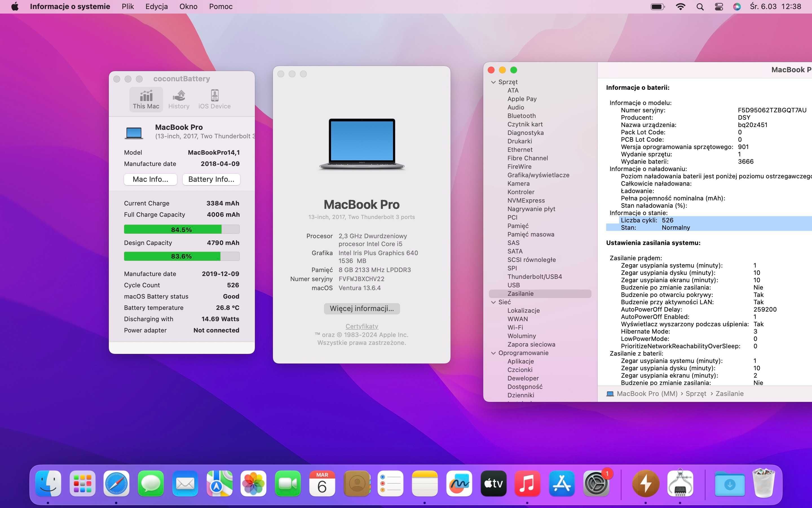Switch to iOS Device tab in coconutBattery
This screenshot has height=508, width=812.
(x=214, y=99)
